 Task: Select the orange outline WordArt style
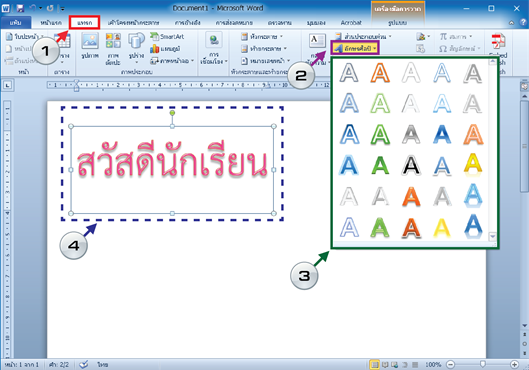pos(380,73)
